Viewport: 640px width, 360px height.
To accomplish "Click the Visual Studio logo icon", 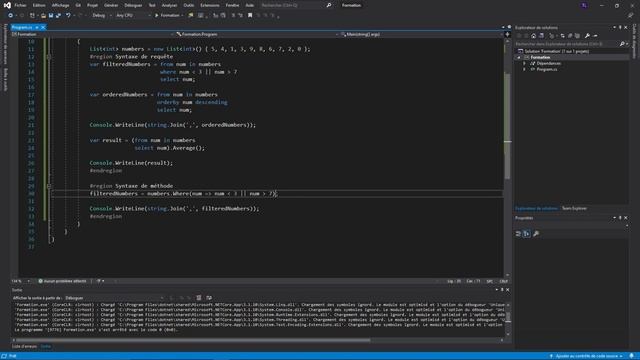I will pos(7,5).
